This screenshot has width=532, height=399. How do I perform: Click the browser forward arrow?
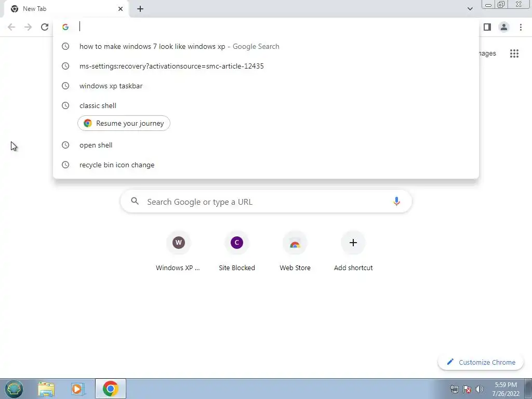pos(28,27)
